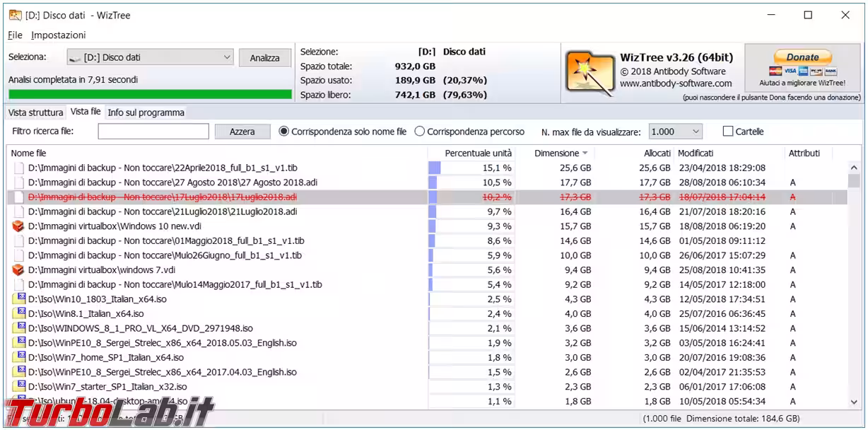The width and height of the screenshot is (868, 430).
Task: Open the drive selection dropdown
Action: tap(150, 57)
